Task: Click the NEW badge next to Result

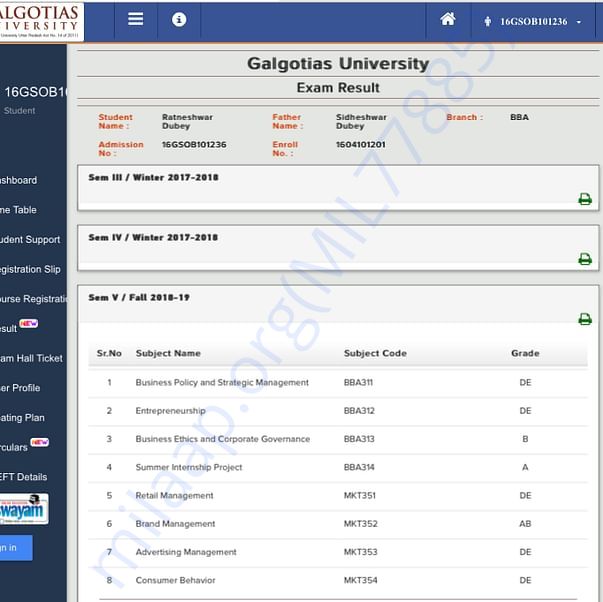Action: coord(29,323)
